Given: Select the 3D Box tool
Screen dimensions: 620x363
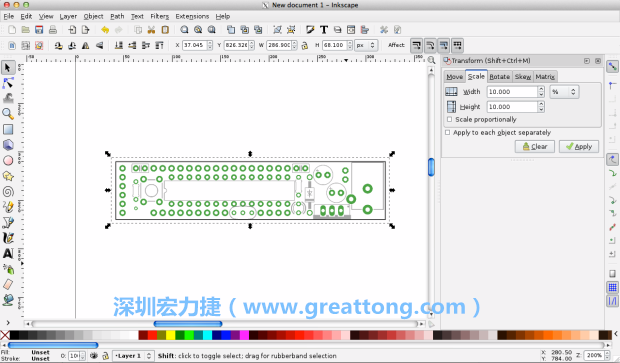Looking at the screenshot, I should pos(8,145).
